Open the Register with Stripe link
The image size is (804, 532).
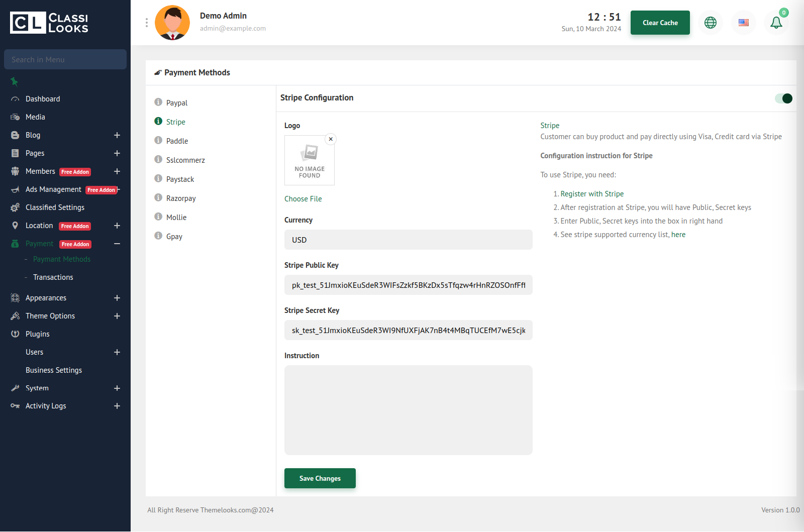coord(592,194)
